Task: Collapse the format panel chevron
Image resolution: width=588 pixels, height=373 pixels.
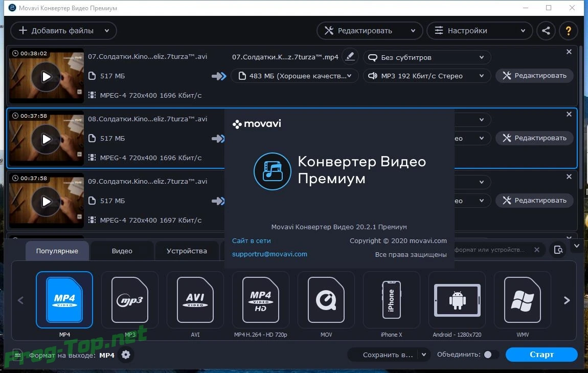Action: [x=577, y=246]
